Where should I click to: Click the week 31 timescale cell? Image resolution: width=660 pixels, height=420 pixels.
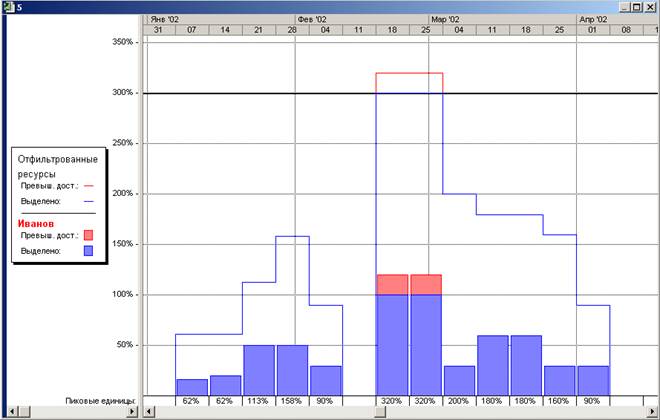[x=159, y=30]
